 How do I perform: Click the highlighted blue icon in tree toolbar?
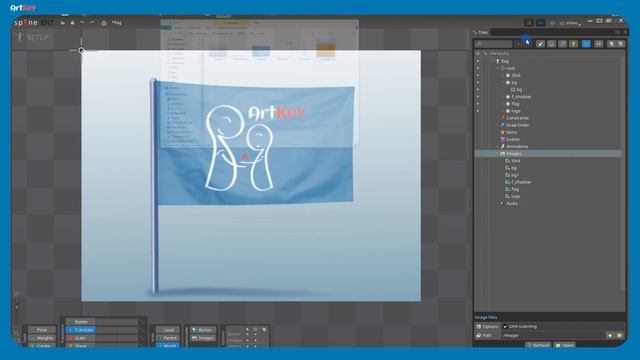pyautogui.click(x=586, y=44)
